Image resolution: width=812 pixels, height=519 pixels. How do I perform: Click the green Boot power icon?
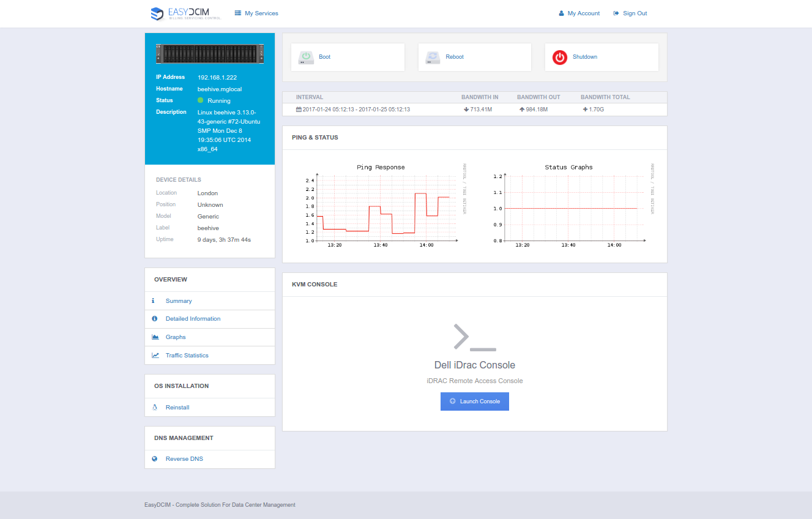tap(306, 57)
